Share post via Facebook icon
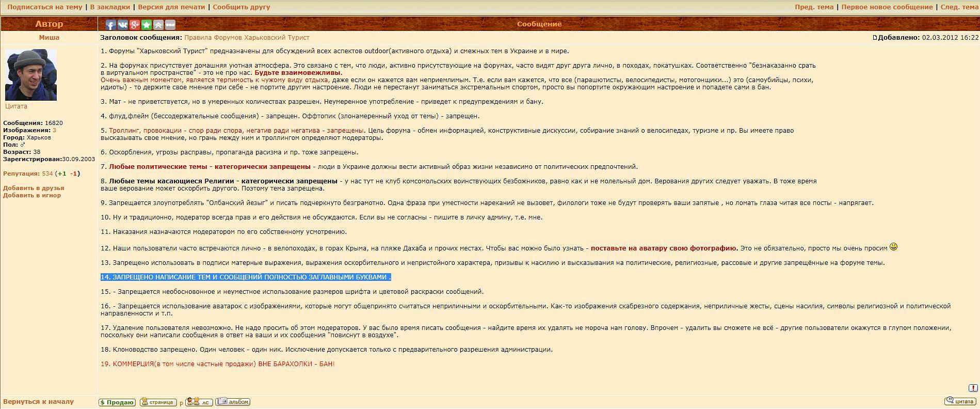The height and width of the screenshot is (409, 980). (x=110, y=25)
